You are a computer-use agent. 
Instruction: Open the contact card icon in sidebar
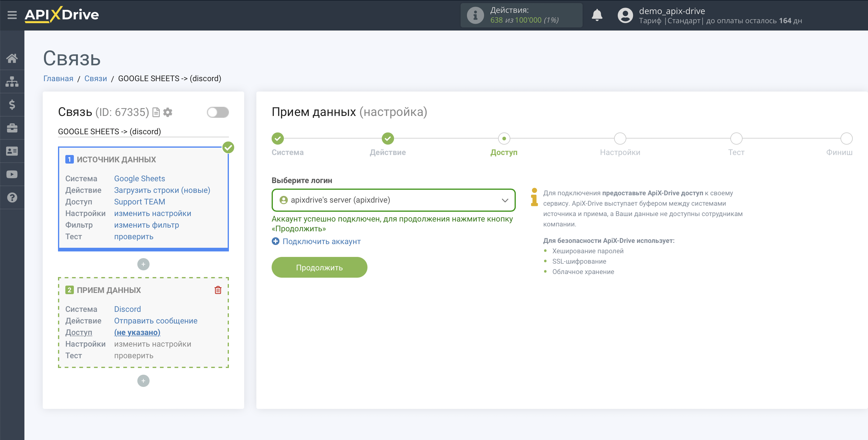click(12, 151)
